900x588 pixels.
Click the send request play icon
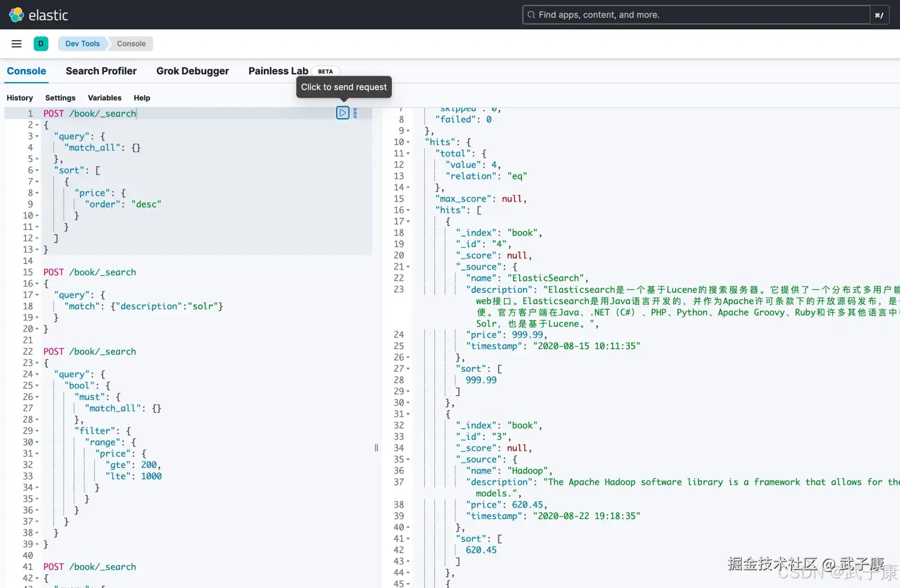click(342, 113)
